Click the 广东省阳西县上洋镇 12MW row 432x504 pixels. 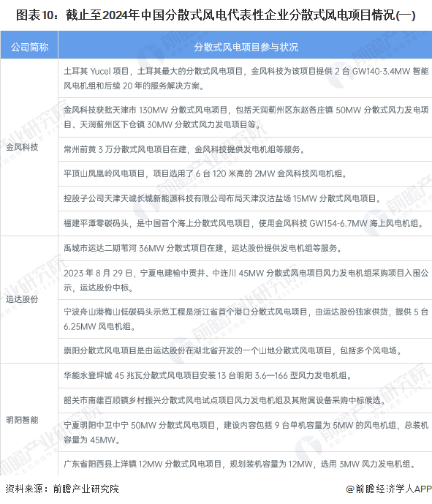pyautogui.click(x=246, y=464)
